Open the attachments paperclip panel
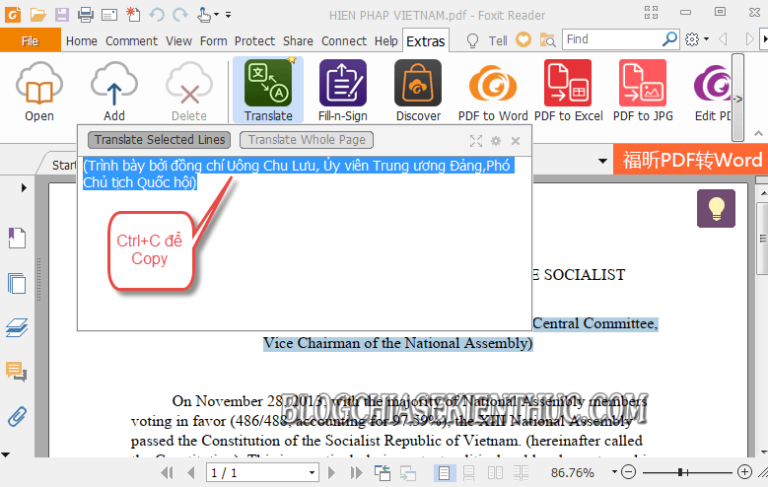The height and width of the screenshot is (487, 768). coord(16,416)
